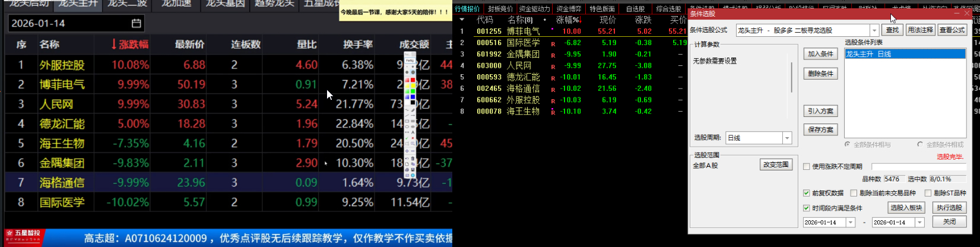
Task: Expand the start date 2026-01-14 dropdown
Action: 851,222
